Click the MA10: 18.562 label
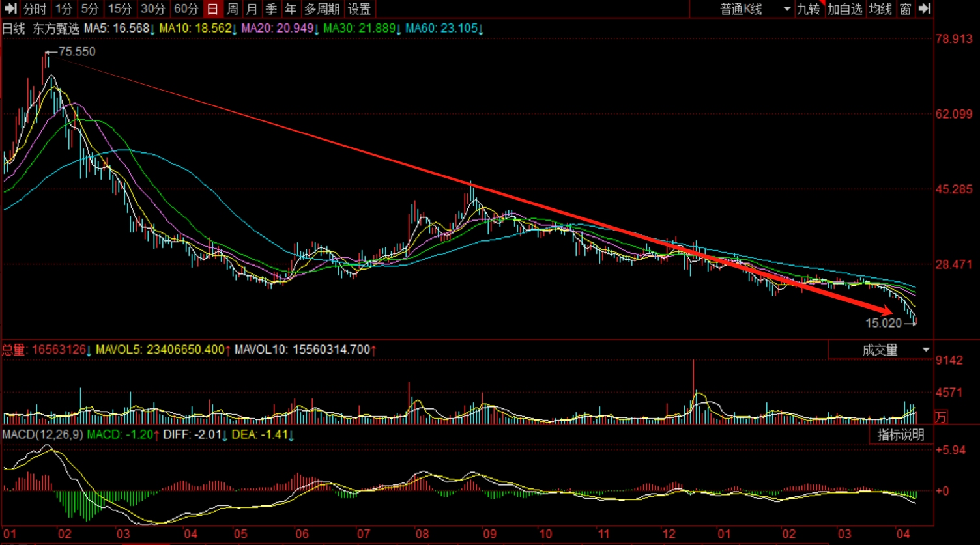 [x=198, y=29]
